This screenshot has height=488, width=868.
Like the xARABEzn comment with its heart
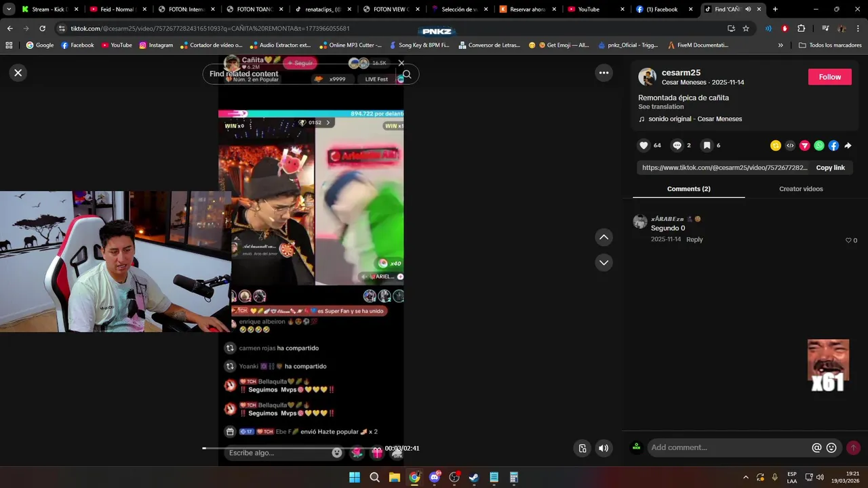pyautogui.click(x=848, y=241)
